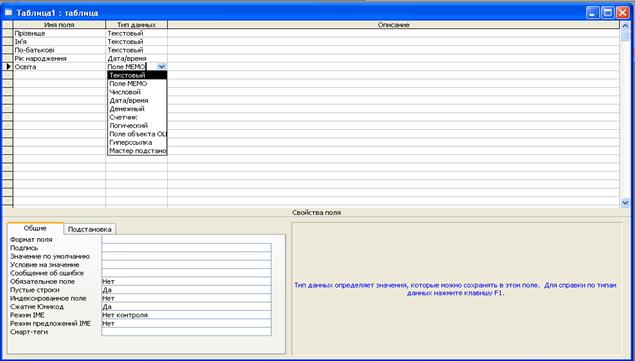
Task: Select the row selector for Ім'я
Action: click(8, 41)
